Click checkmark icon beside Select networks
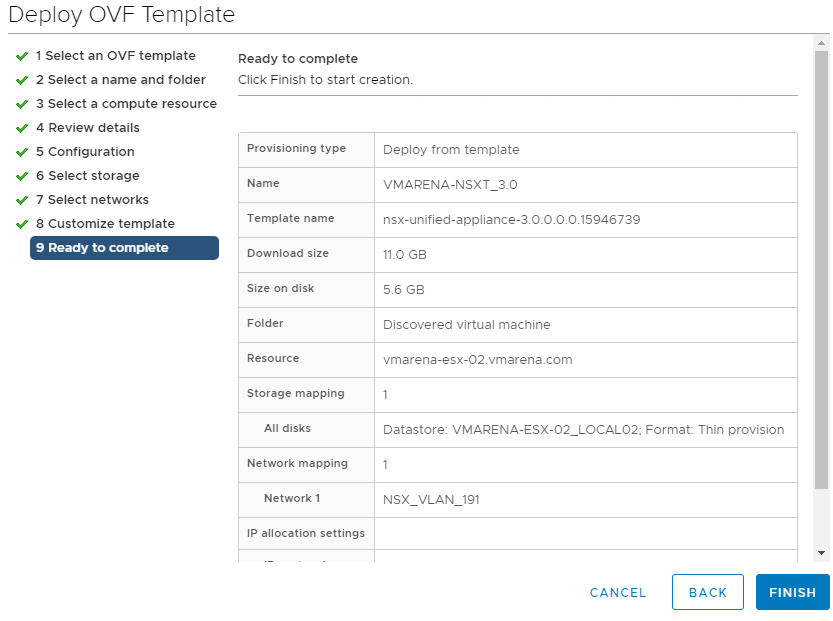Screen dimensions: 833x621 click(22, 200)
